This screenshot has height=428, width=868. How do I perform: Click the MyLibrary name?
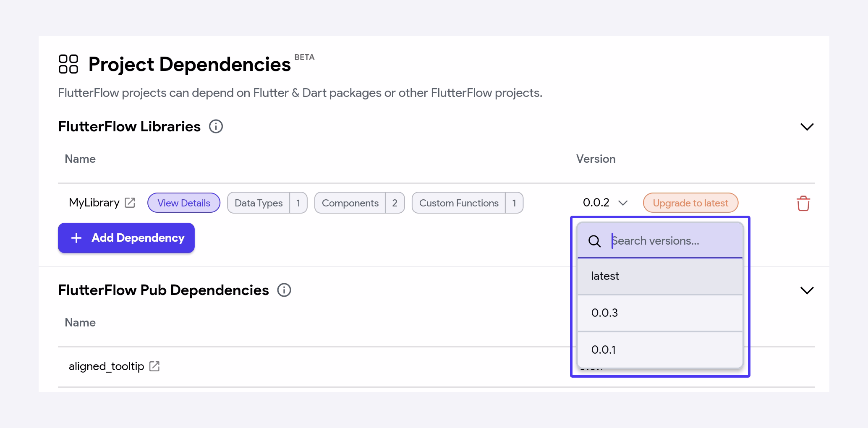pyautogui.click(x=94, y=203)
